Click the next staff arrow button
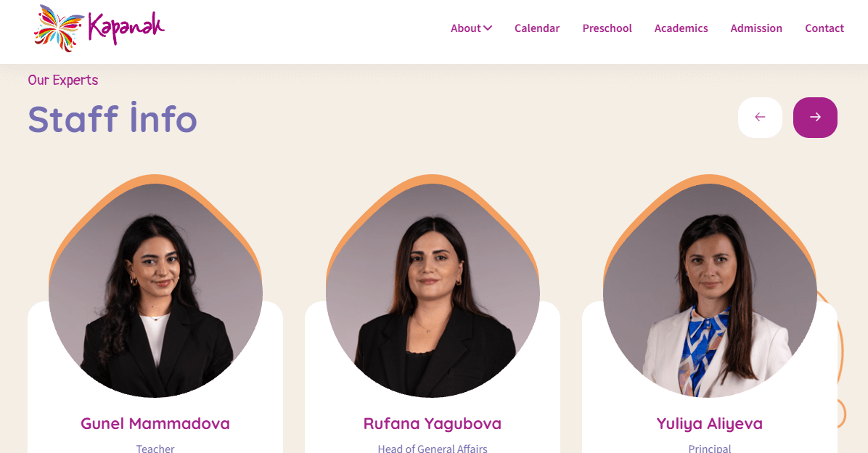The width and height of the screenshot is (868, 453). pos(816,118)
